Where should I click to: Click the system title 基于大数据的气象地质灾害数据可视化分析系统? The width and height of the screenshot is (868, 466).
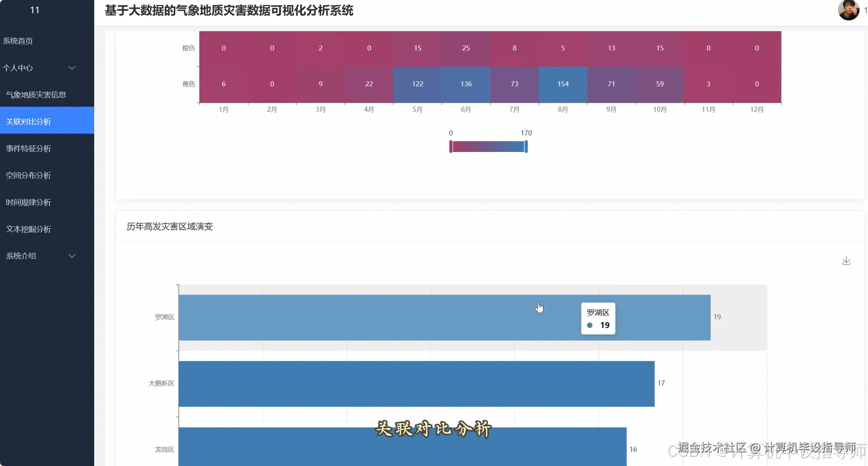tap(229, 11)
